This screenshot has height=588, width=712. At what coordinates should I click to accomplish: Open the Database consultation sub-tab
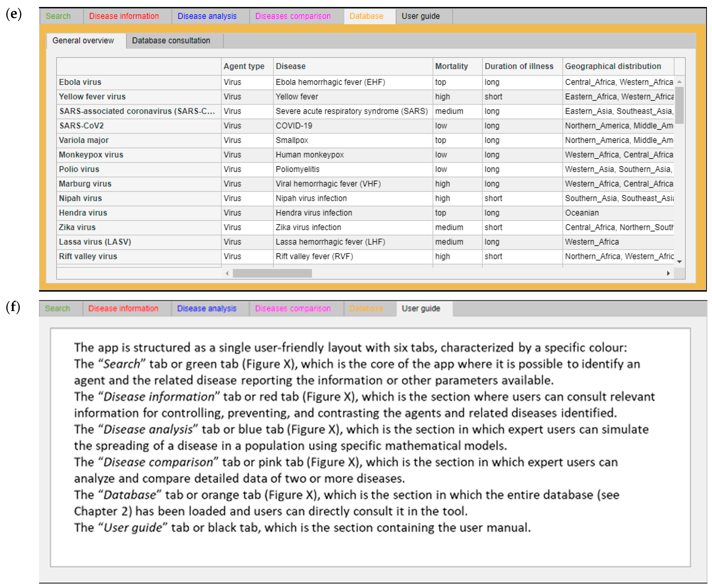[x=171, y=41]
